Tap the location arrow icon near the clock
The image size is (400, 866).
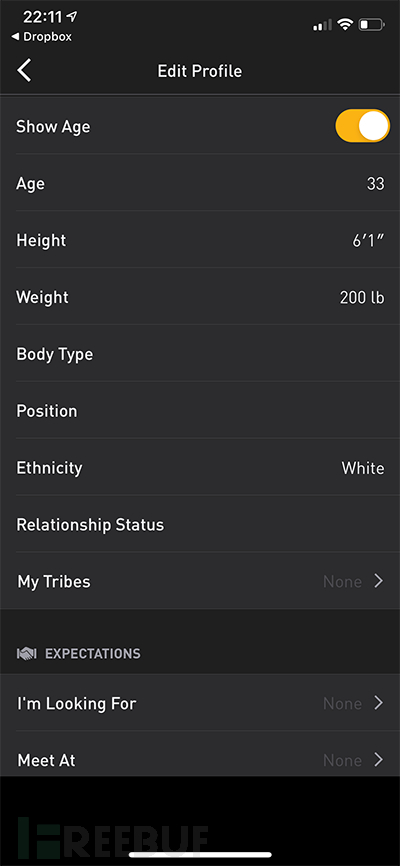point(72,17)
